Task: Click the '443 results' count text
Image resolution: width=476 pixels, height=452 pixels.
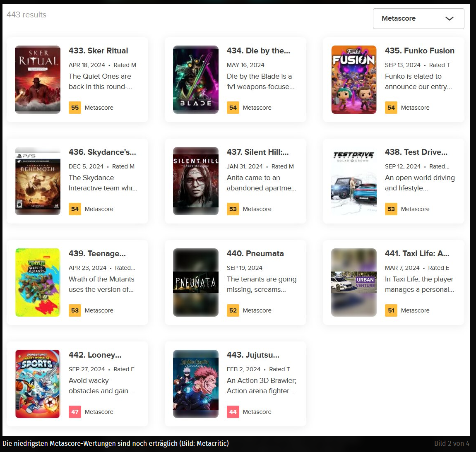Action: [26, 14]
